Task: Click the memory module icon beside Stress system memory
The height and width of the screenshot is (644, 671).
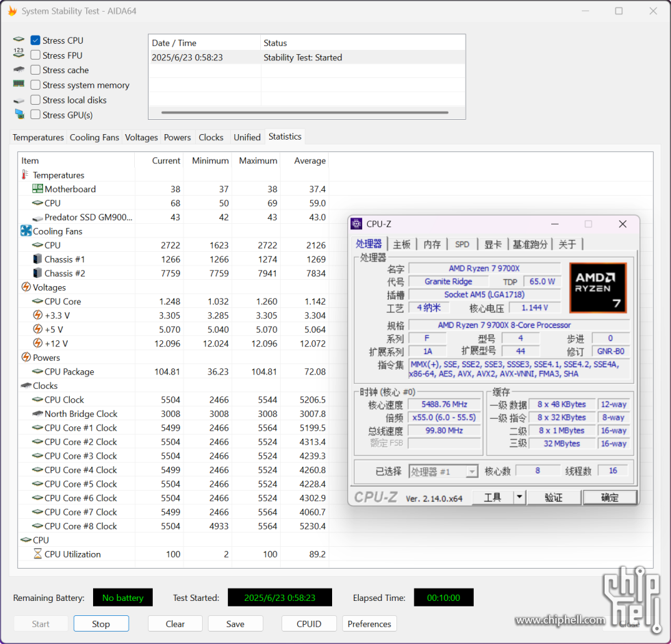Action: [x=19, y=83]
